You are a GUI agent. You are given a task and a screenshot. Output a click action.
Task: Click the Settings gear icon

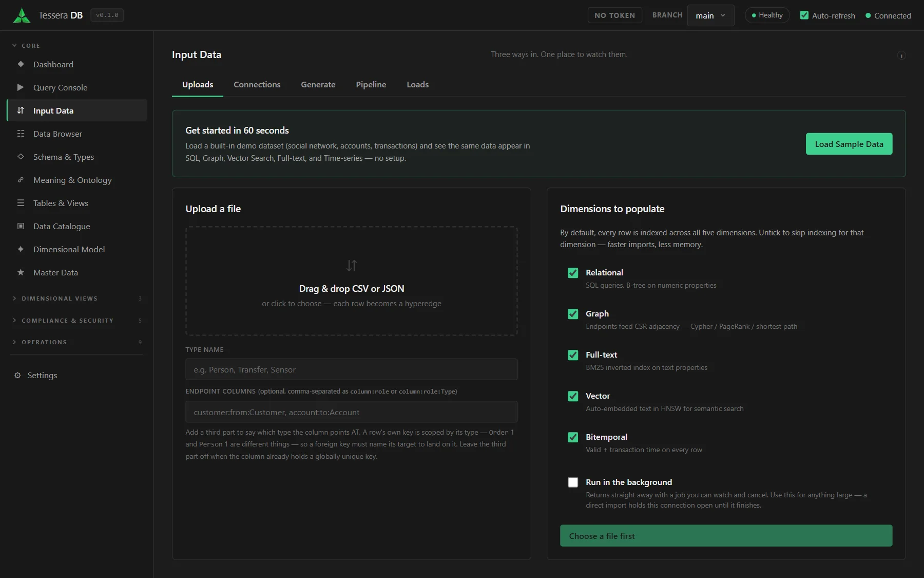pos(17,375)
